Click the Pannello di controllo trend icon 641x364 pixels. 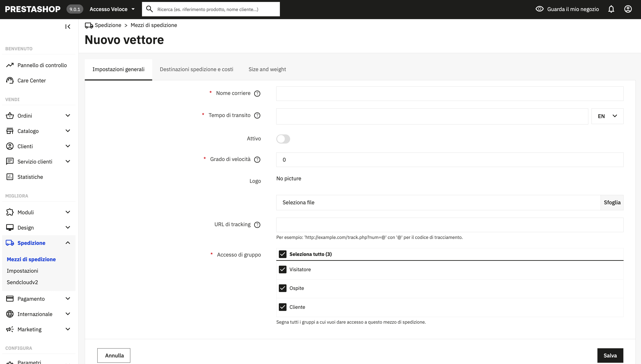point(10,65)
